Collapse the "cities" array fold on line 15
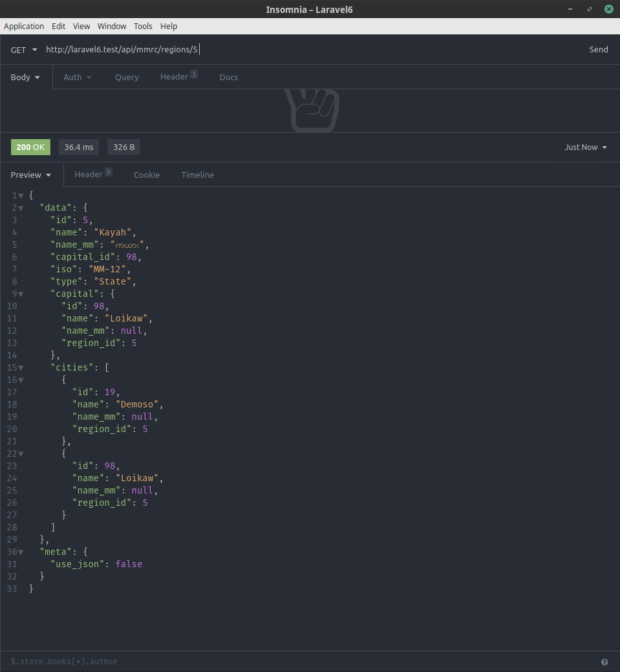 click(x=21, y=368)
